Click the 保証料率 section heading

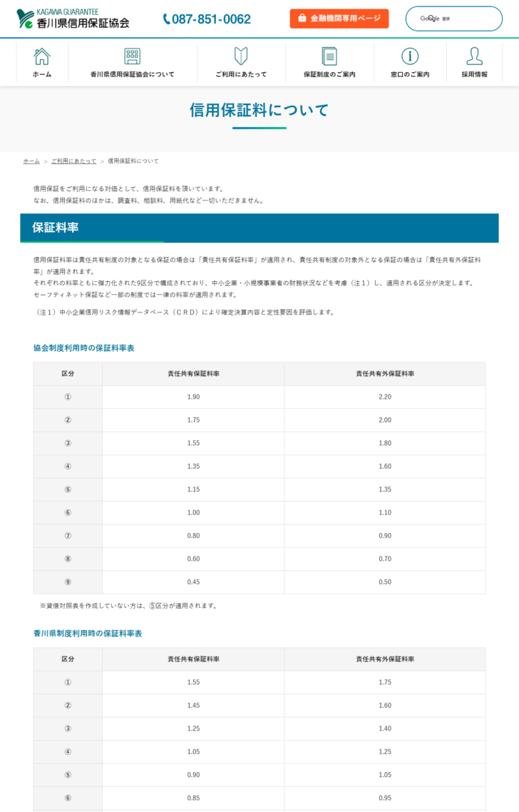point(56,228)
